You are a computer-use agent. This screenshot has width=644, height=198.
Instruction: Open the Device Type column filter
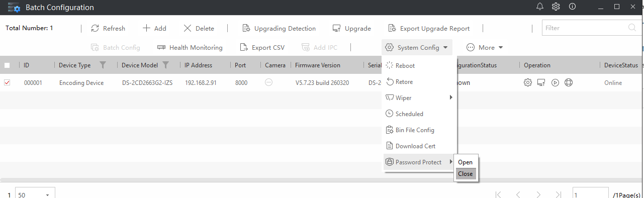[x=103, y=65]
